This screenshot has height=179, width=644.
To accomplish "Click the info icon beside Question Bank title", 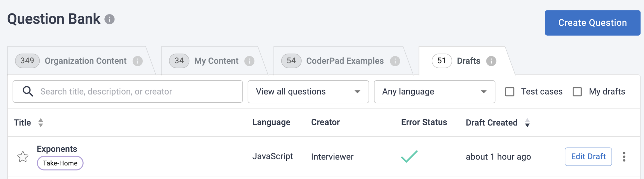I will (x=109, y=19).
